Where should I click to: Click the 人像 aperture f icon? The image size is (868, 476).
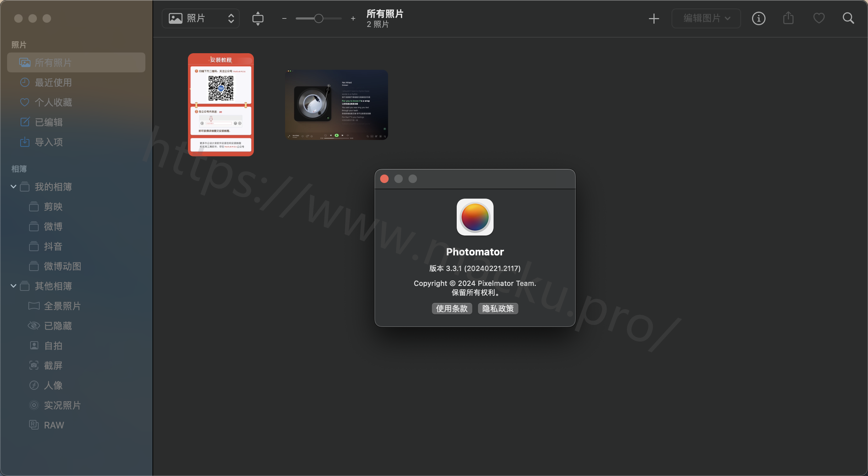[34, 385]
